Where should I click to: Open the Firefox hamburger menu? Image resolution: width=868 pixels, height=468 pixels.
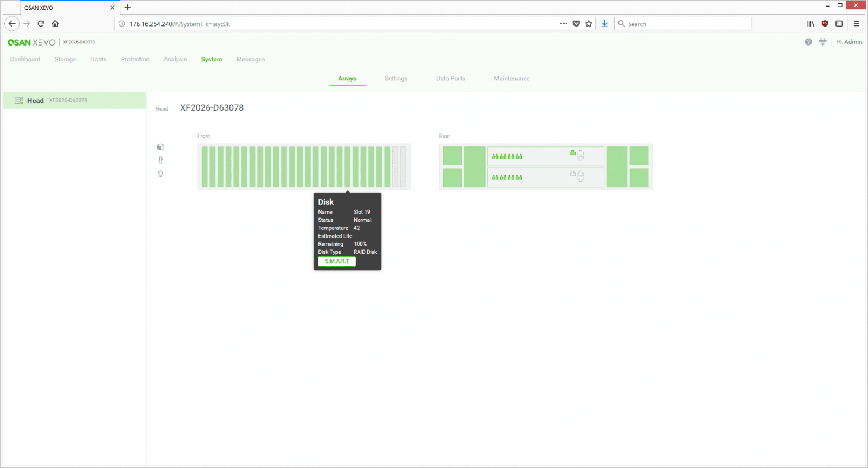856,23
